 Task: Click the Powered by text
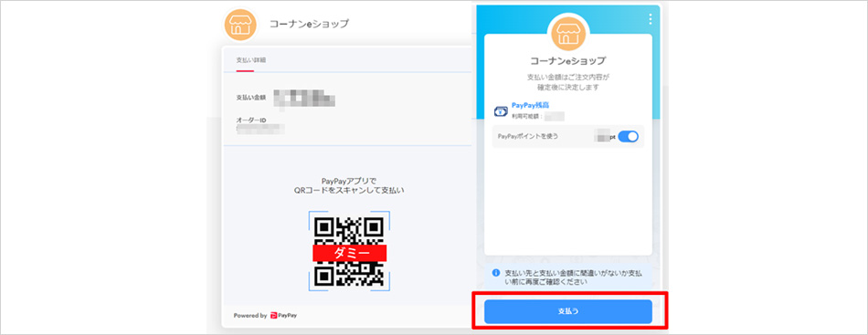point(250,316)
